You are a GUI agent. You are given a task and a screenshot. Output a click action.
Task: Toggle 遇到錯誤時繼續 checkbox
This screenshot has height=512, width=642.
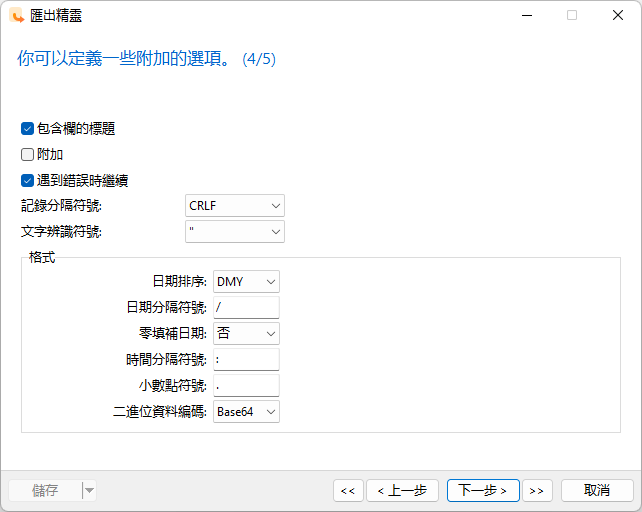pyautogui.click(x=27, y=181)
